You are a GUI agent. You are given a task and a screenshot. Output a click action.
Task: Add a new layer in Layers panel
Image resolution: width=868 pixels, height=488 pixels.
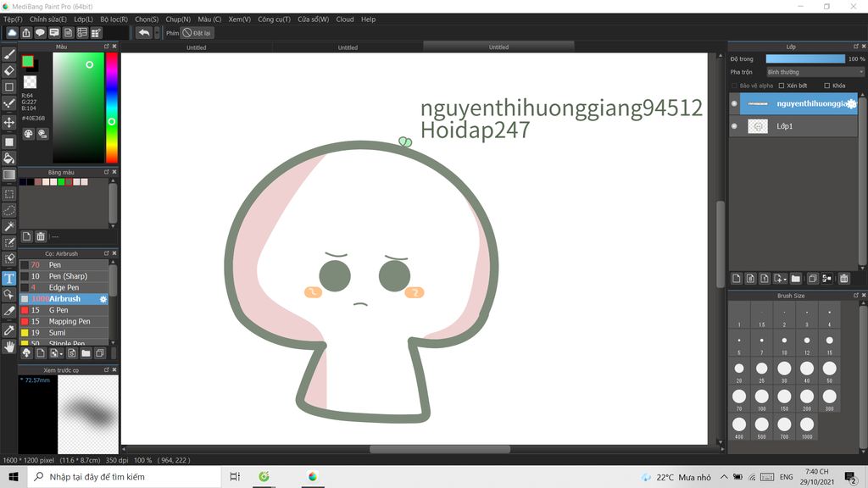tap(737, 279)
